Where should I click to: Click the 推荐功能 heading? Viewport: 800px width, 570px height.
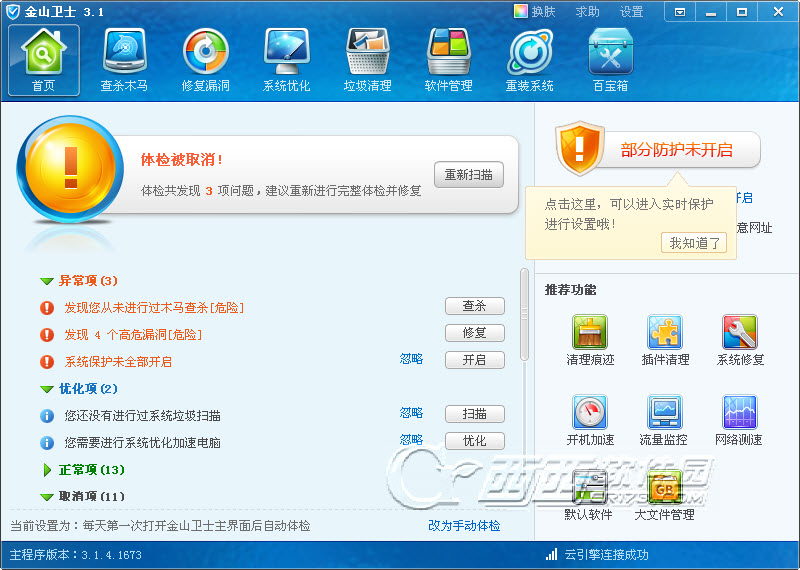coord(570,290)
